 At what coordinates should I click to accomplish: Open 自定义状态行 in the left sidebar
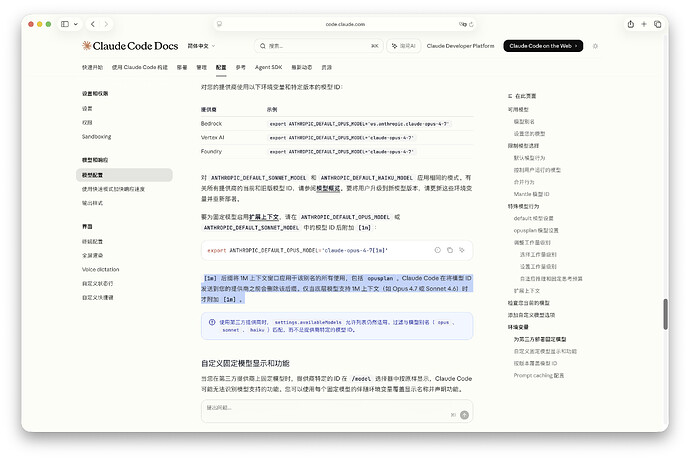point(98,283)
